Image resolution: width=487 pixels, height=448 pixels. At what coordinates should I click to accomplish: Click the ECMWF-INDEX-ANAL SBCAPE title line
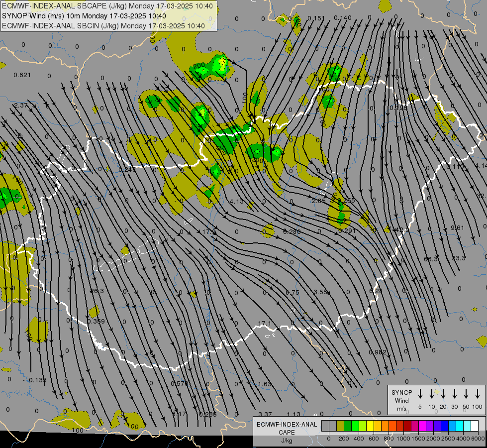pos(107,6)
